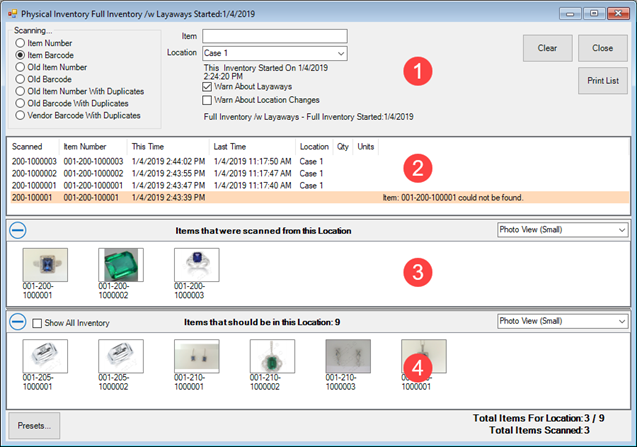Click the Item input field
The image size is (637, 447).
(273, 36)
